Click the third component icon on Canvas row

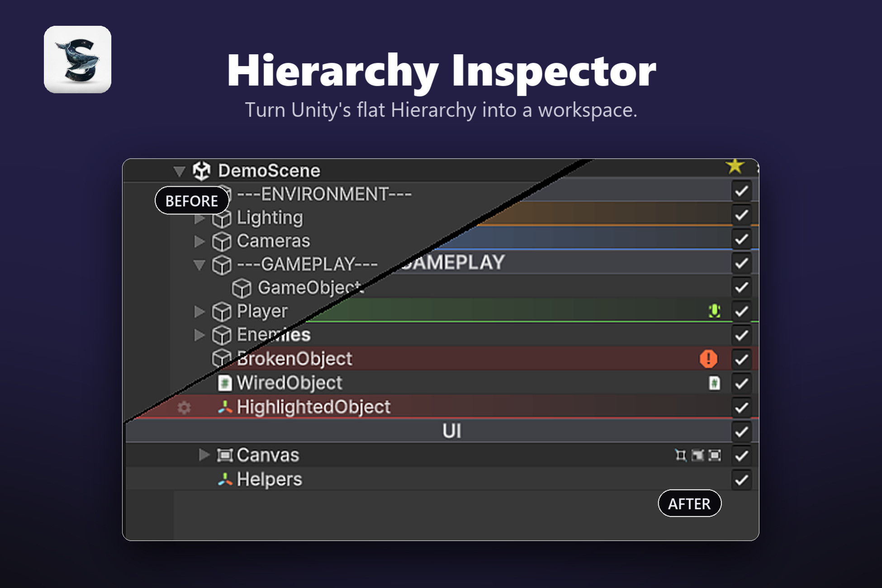click(x=715, y=455)
